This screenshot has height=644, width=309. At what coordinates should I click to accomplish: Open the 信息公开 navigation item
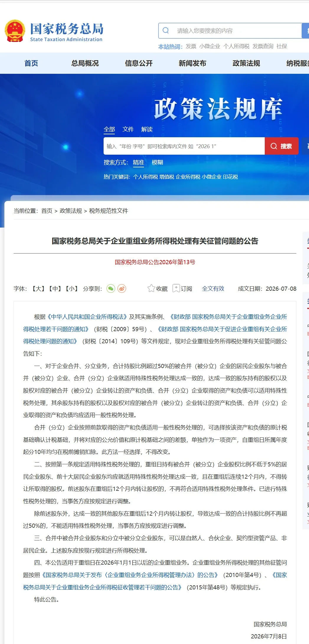(x=139, y=63)
